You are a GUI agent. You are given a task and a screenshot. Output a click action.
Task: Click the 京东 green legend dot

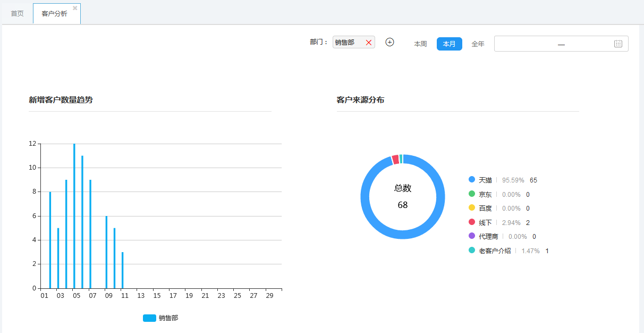pyautogui.click(x=471, y=194)
